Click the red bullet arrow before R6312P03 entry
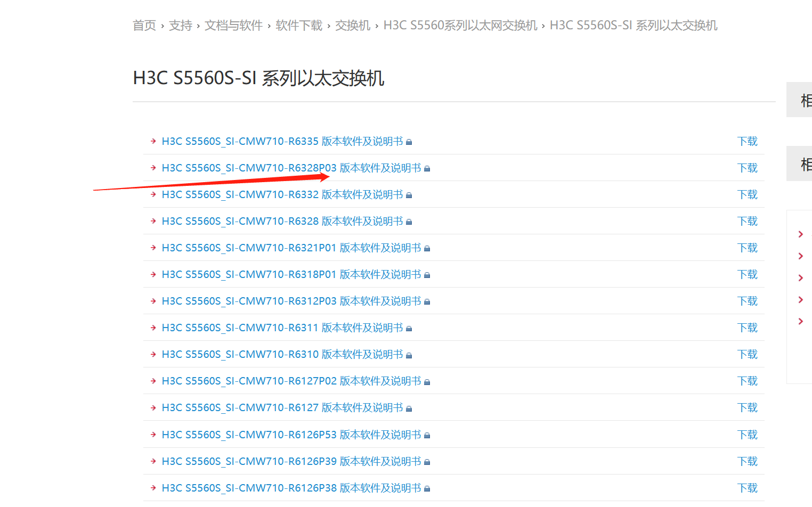The image size is (812, 507). [153, 301]
